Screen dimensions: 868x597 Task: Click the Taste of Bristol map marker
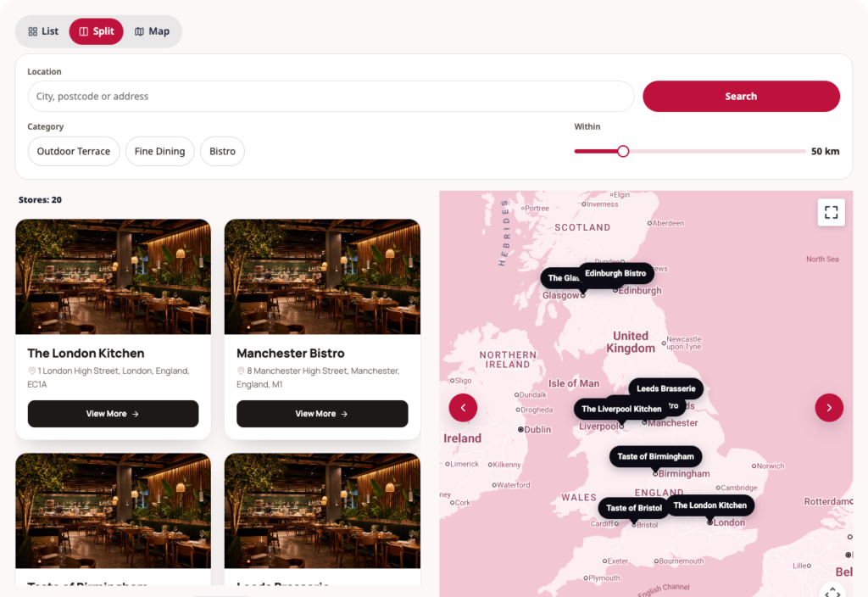(634, 509)
